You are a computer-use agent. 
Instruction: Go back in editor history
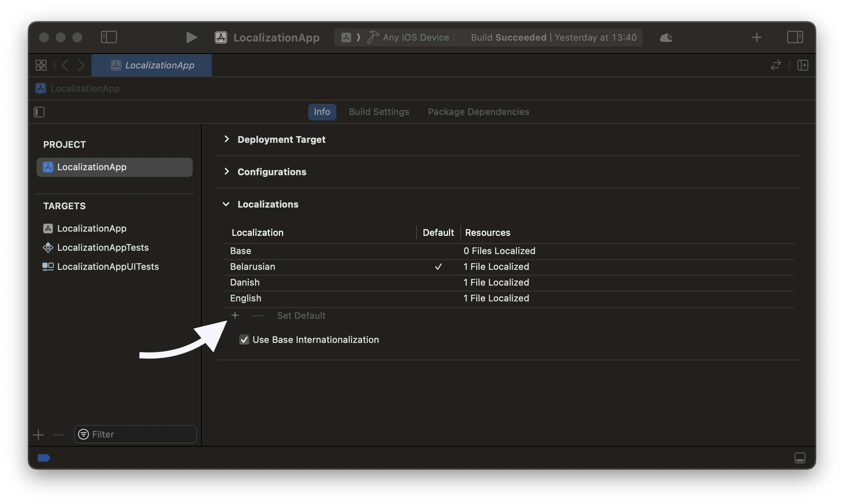pos(65,65)
